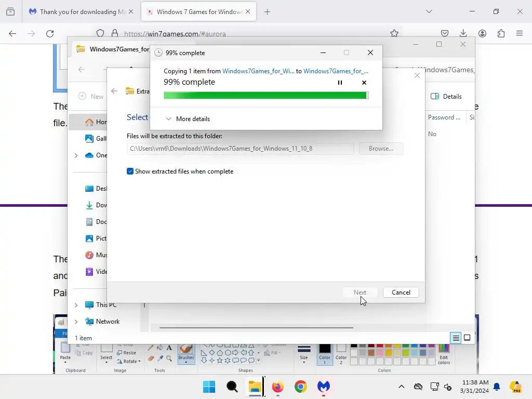The image size is (532, 399).
Task: Open taskbar Search
Action: (232, 387)
